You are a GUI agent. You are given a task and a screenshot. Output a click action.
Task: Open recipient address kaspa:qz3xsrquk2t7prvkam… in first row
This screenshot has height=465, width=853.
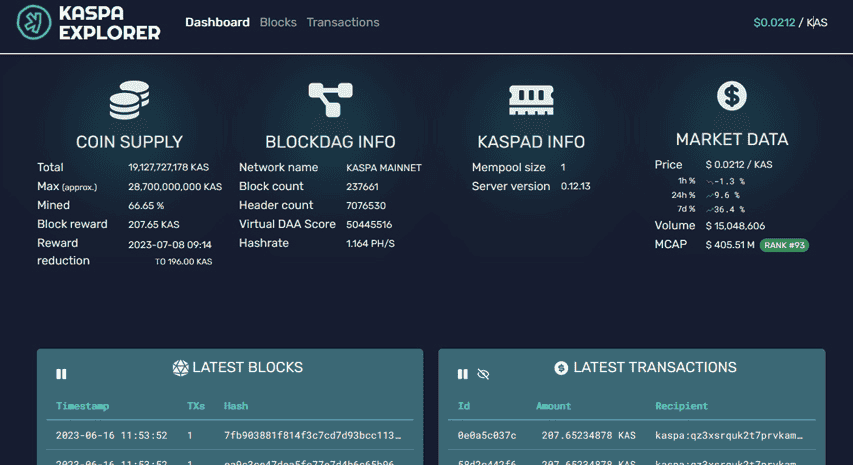tap(728, 435)
